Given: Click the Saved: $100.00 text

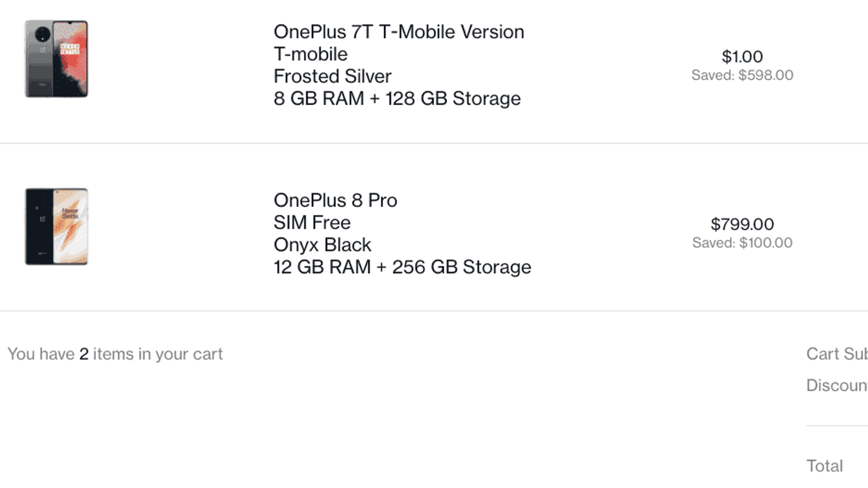Looking at the screenshot, I should coord(742,243).
